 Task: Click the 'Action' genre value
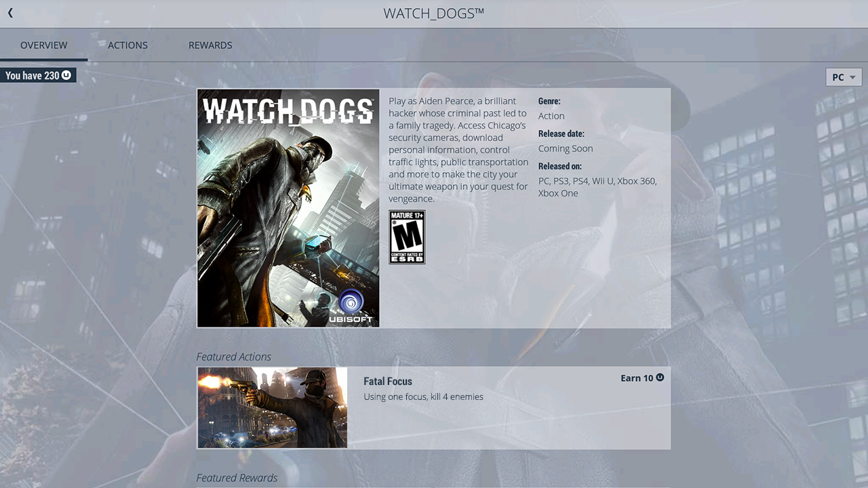tap(551, 116)
